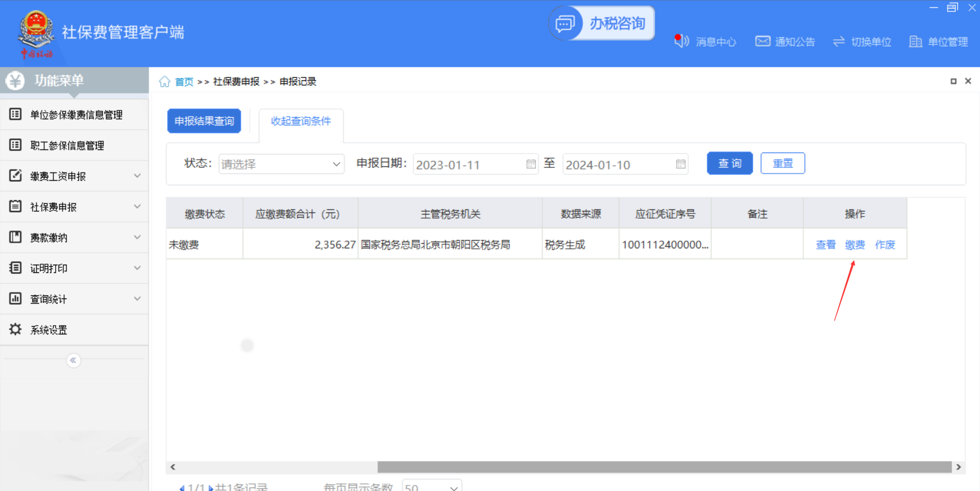Click the 缴费 link in the row
Screen dimensions: 980x491
pos(855,245)
